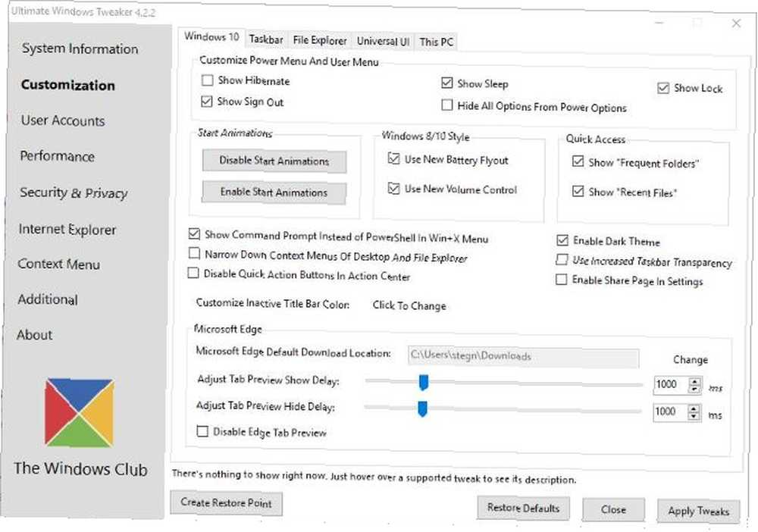The width and height of the screenshot is (758, 532).
Task: Click "The Windows Club" text under the logo
Action: (x=80, y=468)
